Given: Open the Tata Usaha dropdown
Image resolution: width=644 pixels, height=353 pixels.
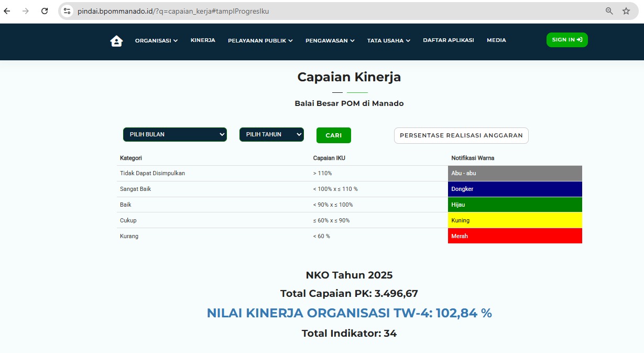Looking at the screenshot, I should point(388,40).
